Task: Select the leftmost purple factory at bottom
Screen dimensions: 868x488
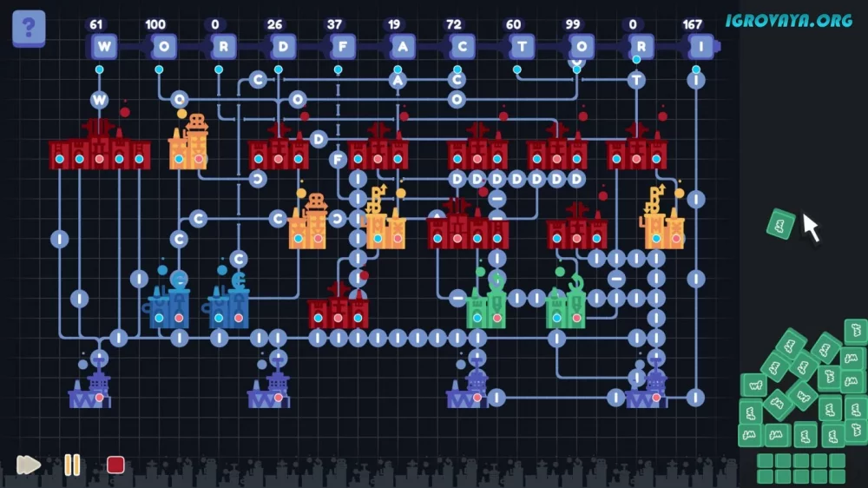Action: pos(89,391)
